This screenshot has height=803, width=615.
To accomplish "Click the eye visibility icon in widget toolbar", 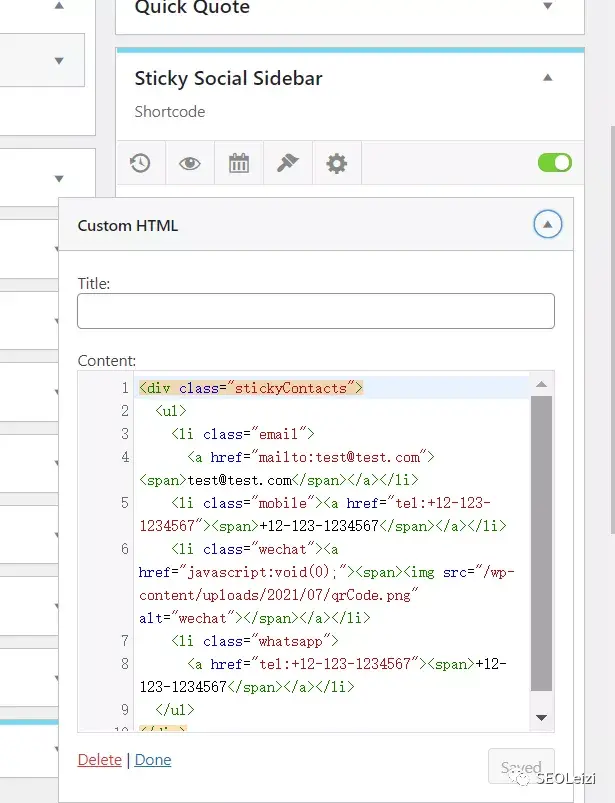I will 189,163.
